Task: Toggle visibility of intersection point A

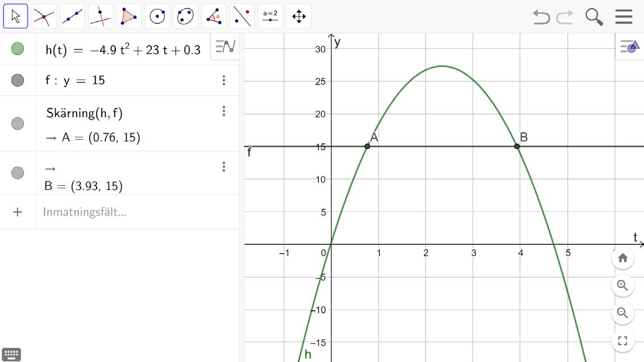Action: pos(18,123)
